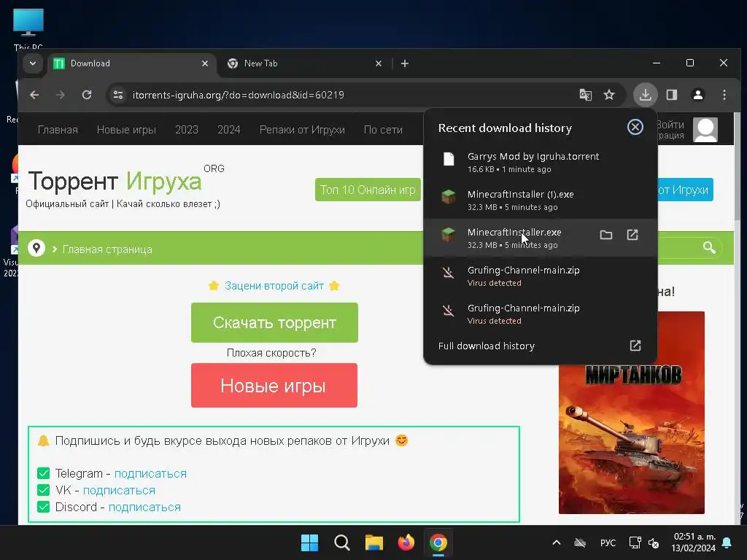Screen dimensions: 747x560
Task: Open the 2023 menu item
Action: 186,130
